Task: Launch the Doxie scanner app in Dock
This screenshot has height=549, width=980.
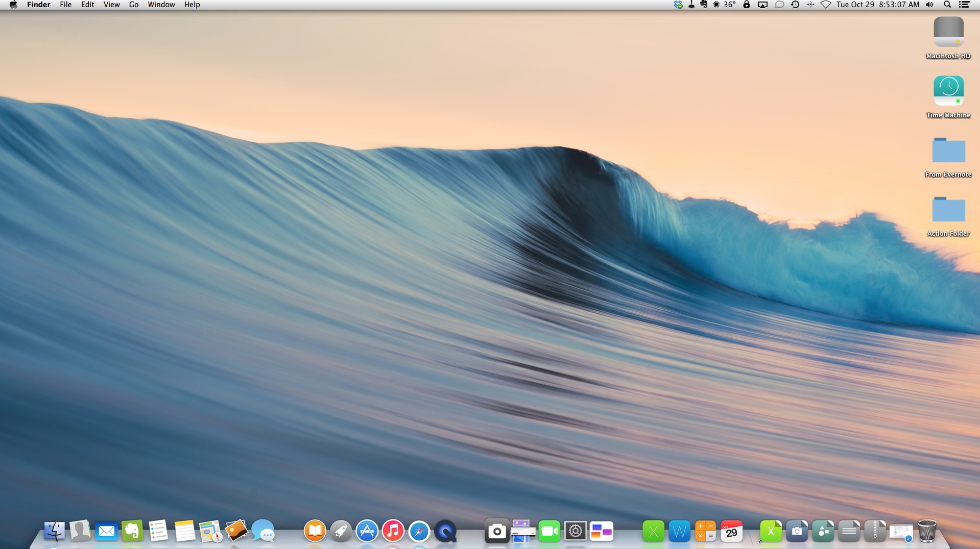Action: click(x=523, y=531)
